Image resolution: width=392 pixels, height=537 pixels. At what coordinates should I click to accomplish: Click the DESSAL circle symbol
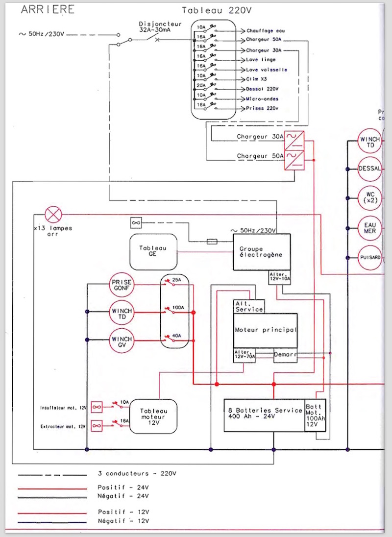tap(369, 169)
